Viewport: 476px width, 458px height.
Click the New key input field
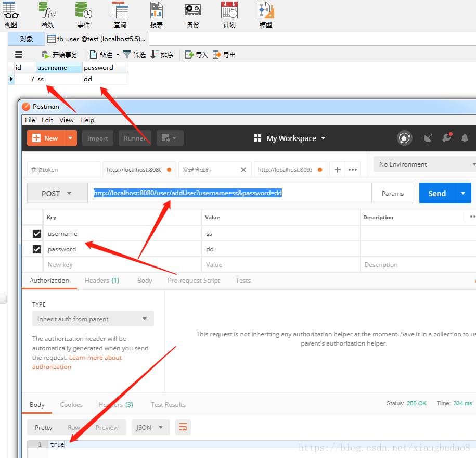tap(123, 265)
